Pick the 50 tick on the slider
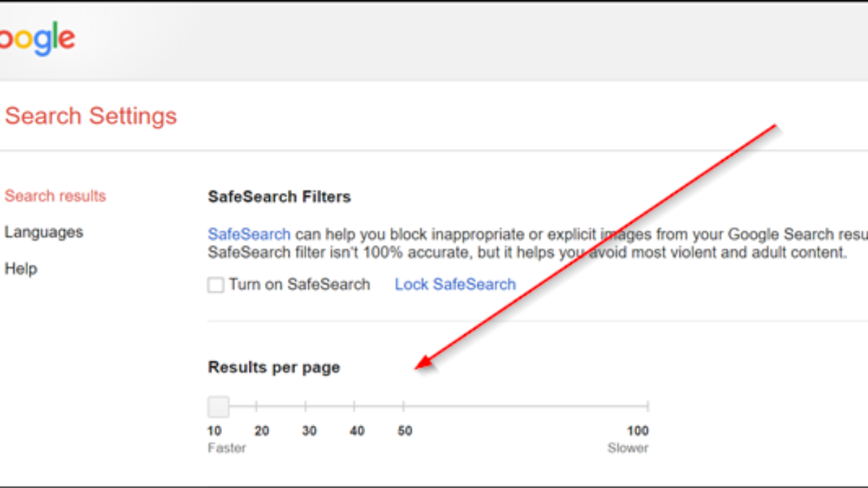 (x=404, y=407)
